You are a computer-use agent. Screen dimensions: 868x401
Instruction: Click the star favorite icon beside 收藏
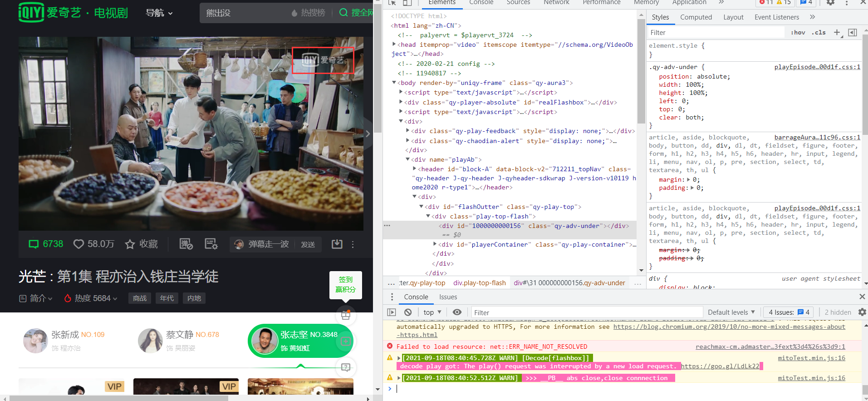130,244
